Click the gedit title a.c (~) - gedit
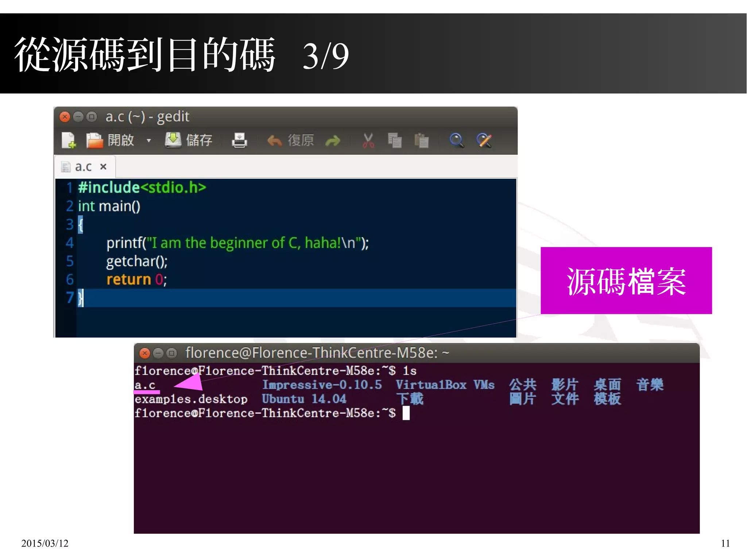The image size is (747, 560). (147, 117)
